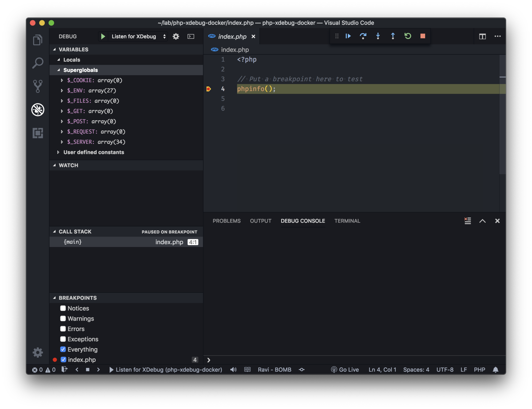This screenshot has height=409, width=532.
Task: Click the Step Into arrow icon
Action: pyautogui.click(x=378, y=36)
